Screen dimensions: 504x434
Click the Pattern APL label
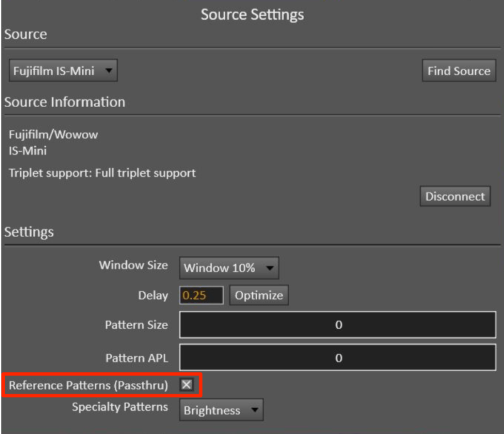click(x=137, y=358)
